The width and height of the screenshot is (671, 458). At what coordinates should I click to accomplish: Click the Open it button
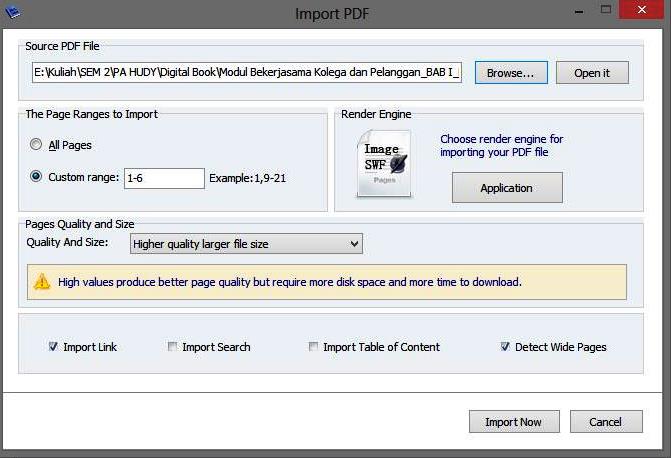(x=592, y=73)
